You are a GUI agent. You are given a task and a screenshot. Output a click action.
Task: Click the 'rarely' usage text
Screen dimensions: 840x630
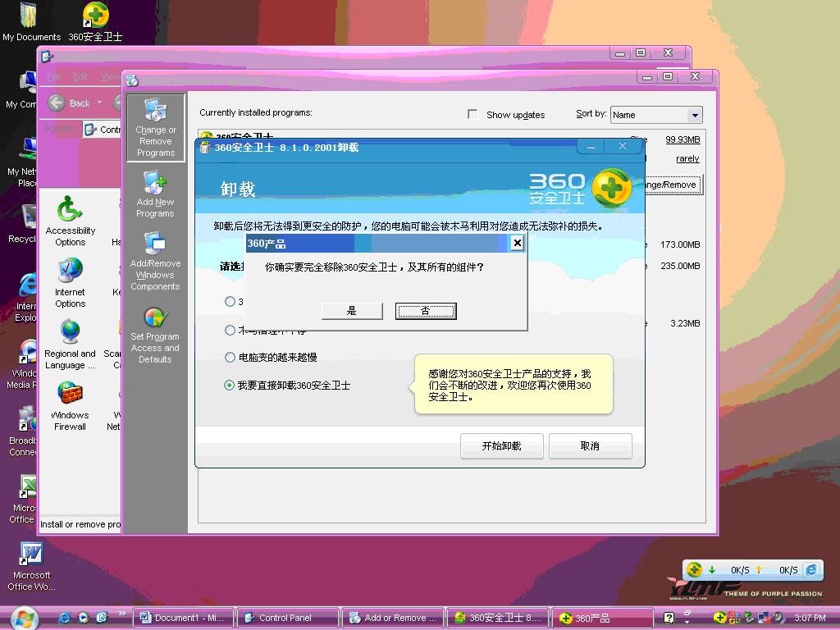pos(687,158)
